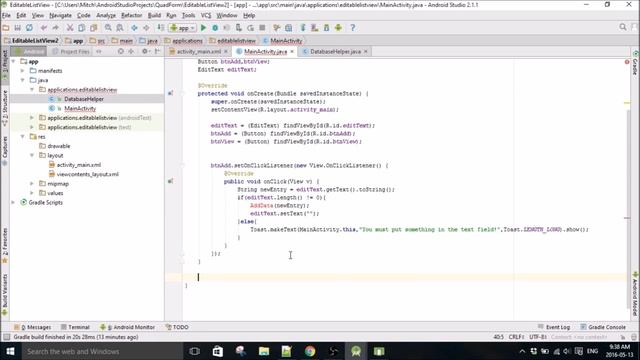Click the Find magnifier icon
640x360 pixels.
click(108, 28)
